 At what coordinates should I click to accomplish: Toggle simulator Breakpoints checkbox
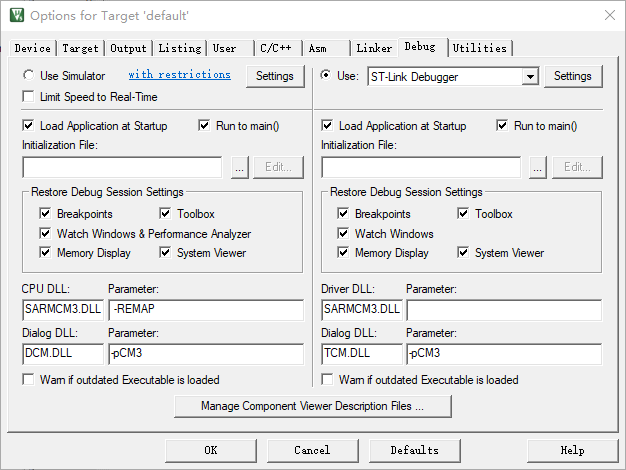point(45,213)
